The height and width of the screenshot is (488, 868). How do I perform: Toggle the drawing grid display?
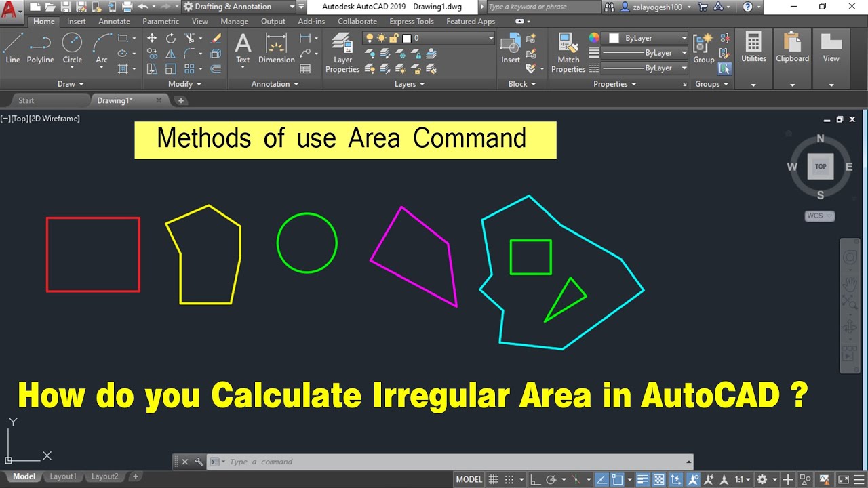point(494,479)
